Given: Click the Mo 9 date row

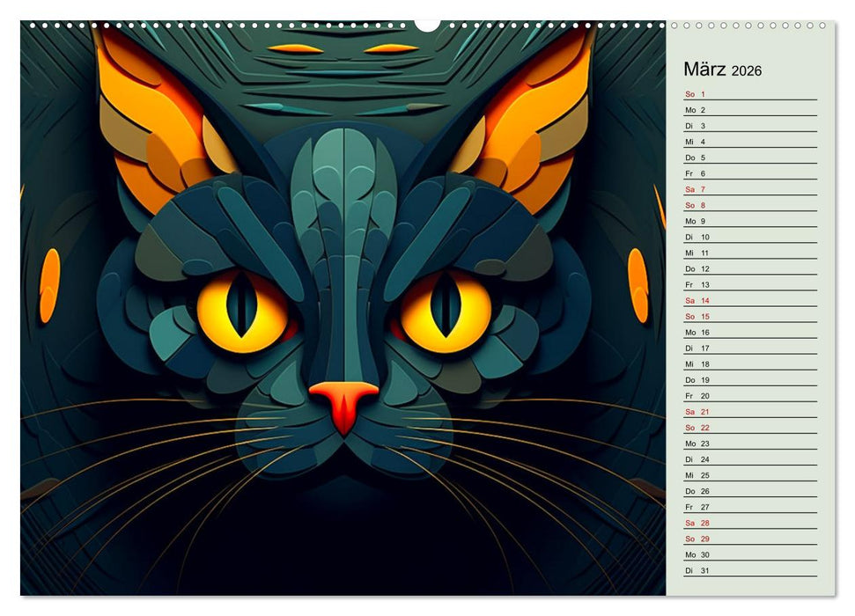Looking at the screenshot, I should [749, 221].
